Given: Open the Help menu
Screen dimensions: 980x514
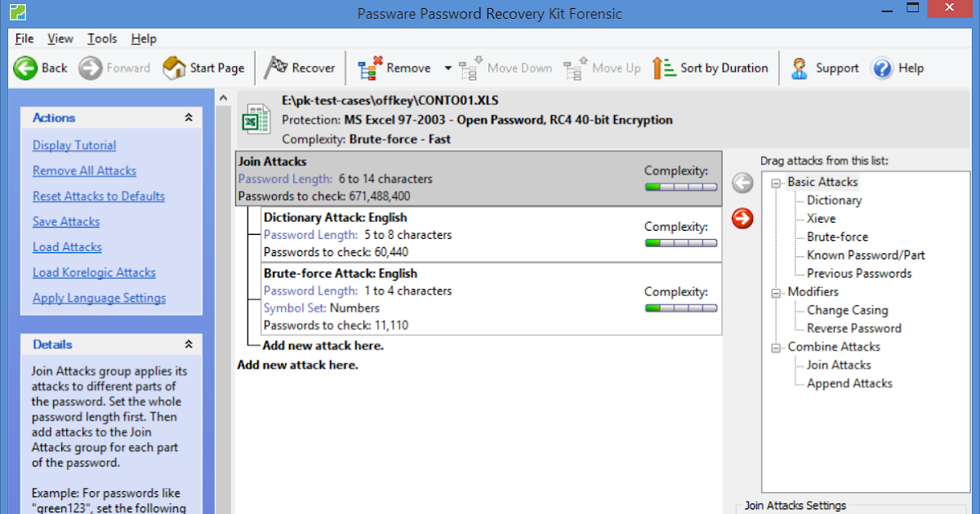Looking at the screenshot, I should [x=144, y=38].
